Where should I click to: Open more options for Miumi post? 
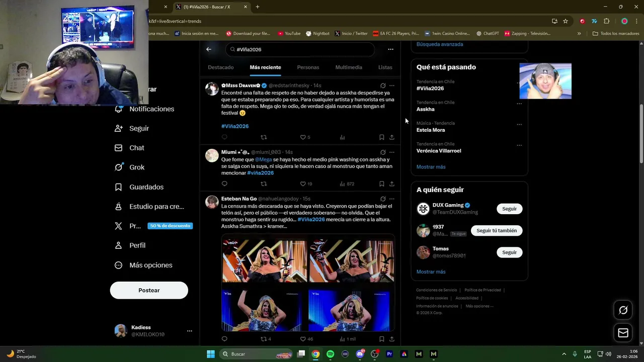coord(392,152)
